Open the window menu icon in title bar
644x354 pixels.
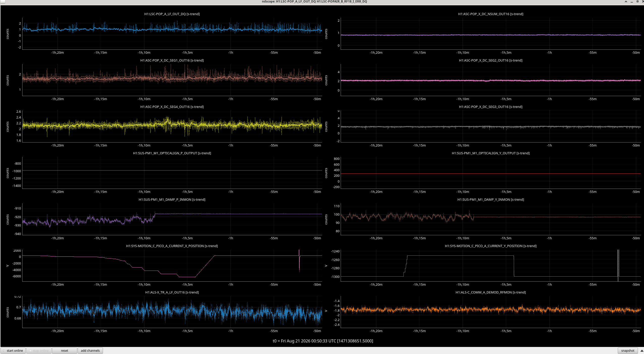pyautogui.click(x=3, y=2)
